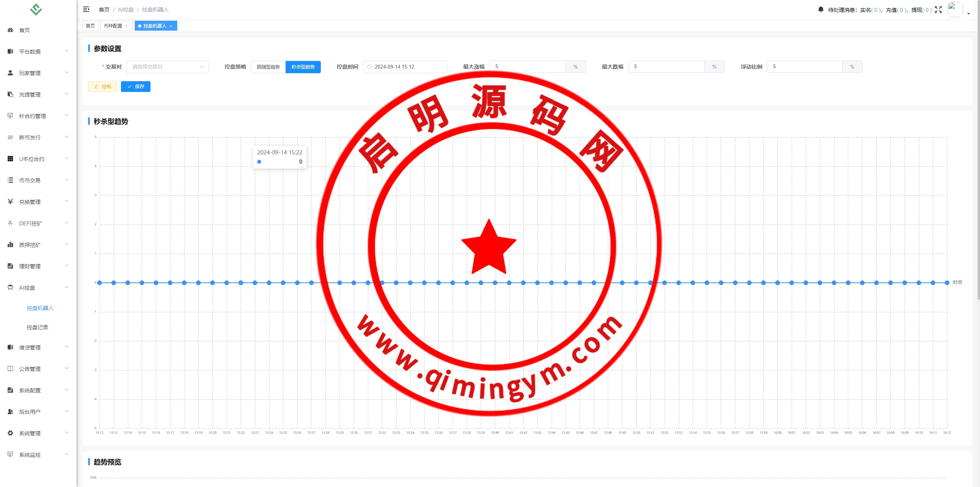Select 跟随型趋势 strategy option

268,67
